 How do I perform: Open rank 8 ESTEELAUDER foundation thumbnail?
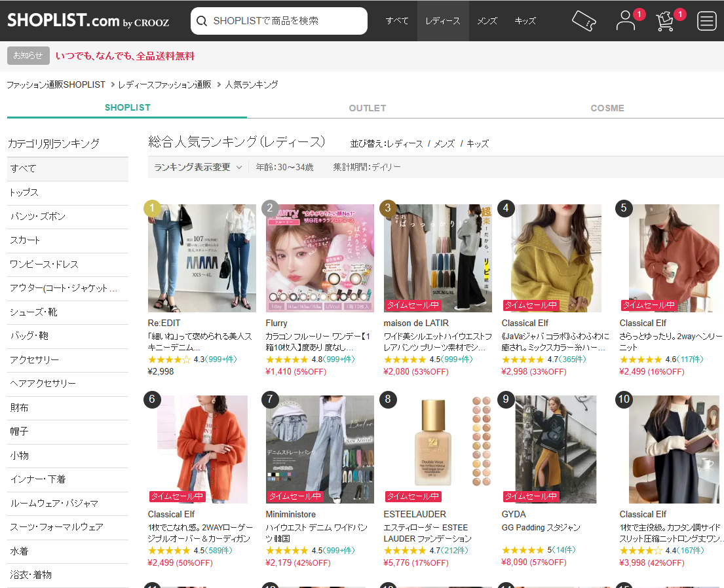point(438,450)
